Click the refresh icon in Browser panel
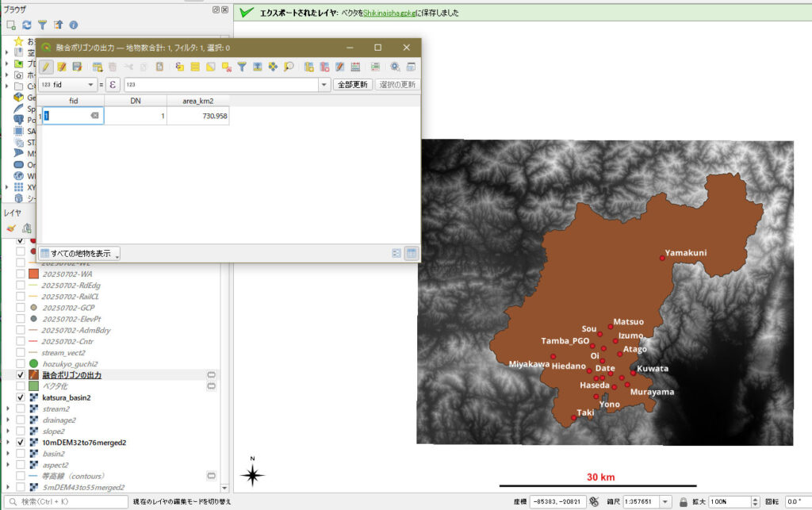812x510 pixels. pos(26,25)
